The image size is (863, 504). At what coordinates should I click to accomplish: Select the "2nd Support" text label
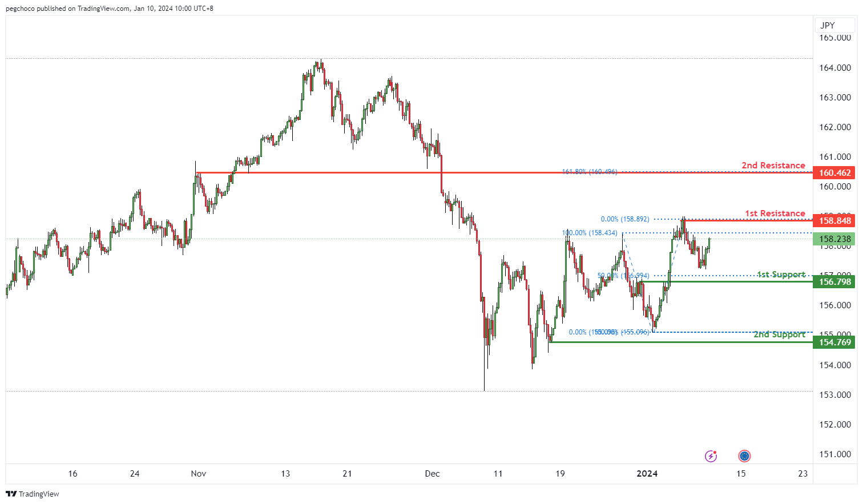[x=779, y=334]
